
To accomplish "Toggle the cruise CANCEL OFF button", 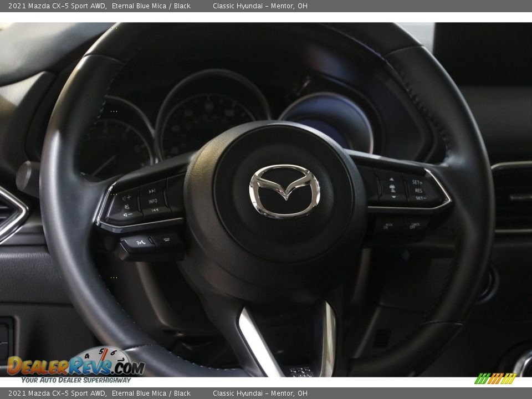I will [x=415, y=226].
